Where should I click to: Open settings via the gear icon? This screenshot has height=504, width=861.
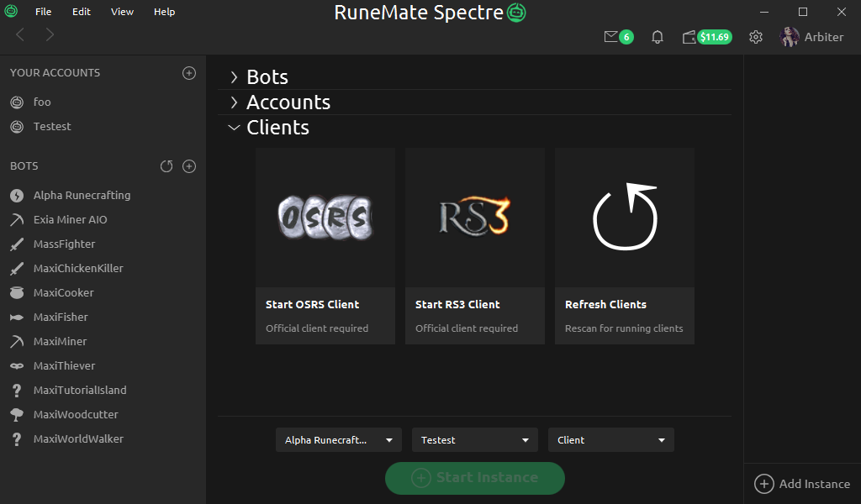pyautogui.click(x=756, y=37)
